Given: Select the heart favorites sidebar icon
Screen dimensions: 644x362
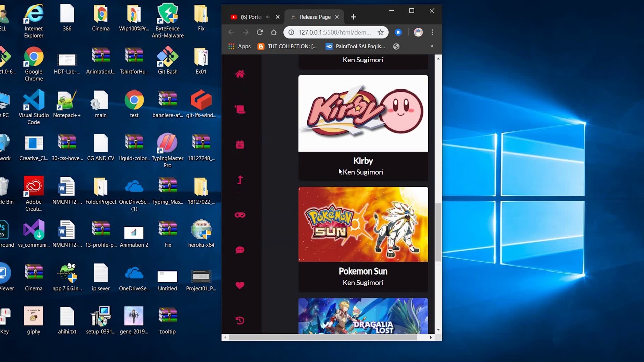Looking at the screenshot, I should pos(240,285).
